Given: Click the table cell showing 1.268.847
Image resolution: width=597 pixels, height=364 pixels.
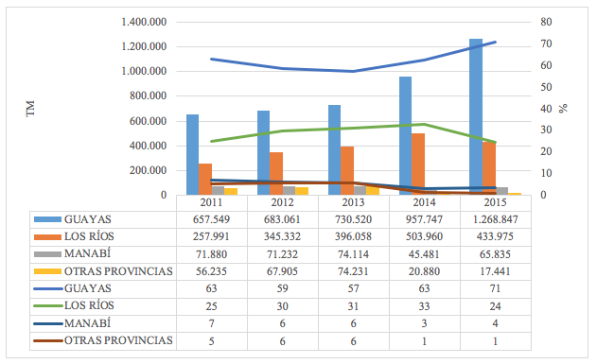Looking at the screenshot, I should pos(496,219).
